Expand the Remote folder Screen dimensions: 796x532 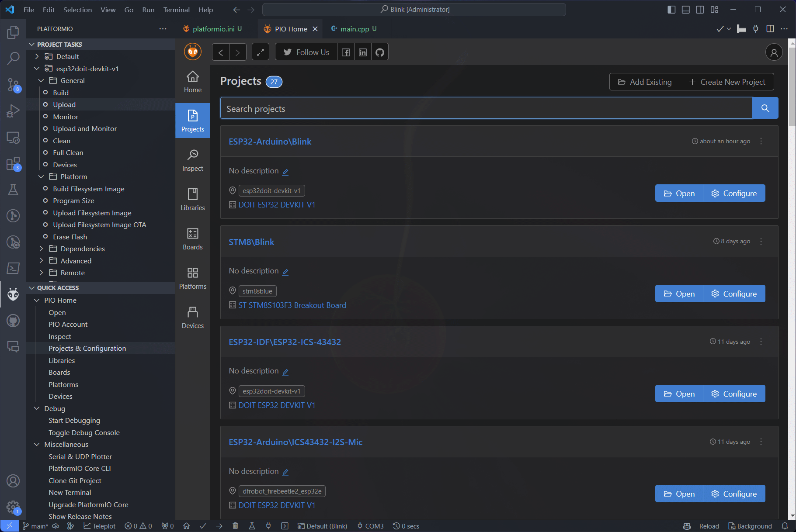[x=41, y=273]
